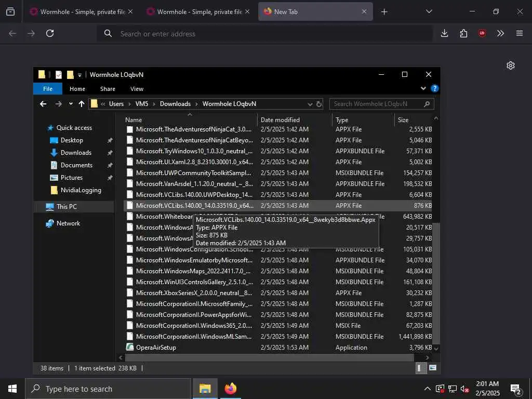The width and height of the screenshot is (532, 399).
Task: Open Desktop in the navigation pane
Action: coord(71,140)
